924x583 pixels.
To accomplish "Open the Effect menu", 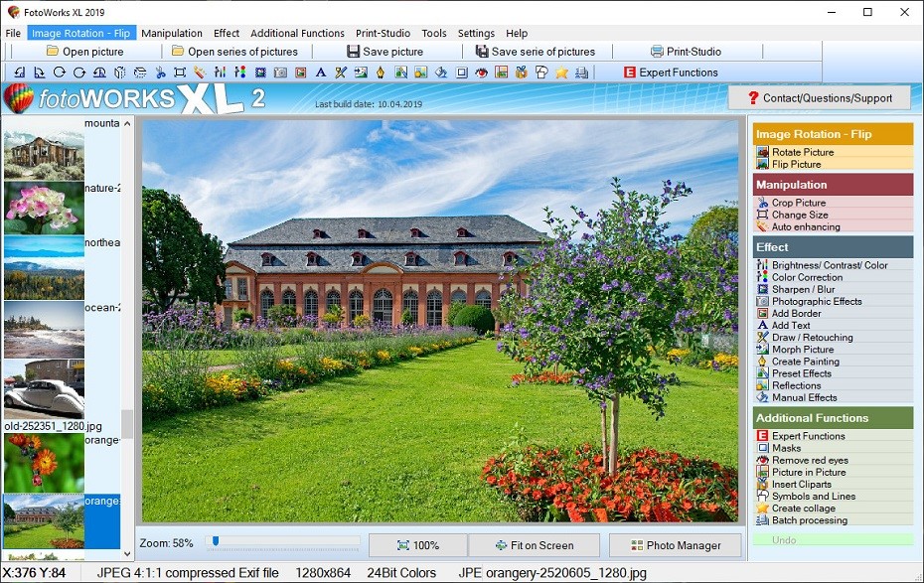I will (x=227, y=33).
